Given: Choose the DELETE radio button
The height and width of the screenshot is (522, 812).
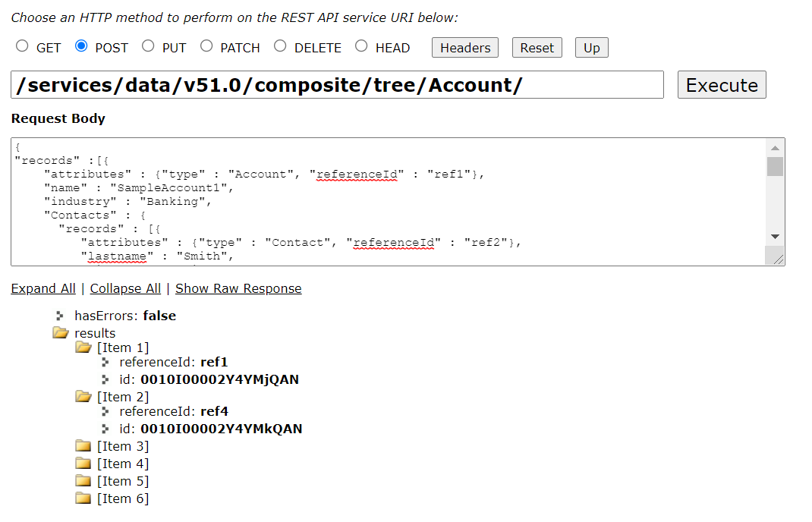Looking at the screenshot, I should coord(280,46).
